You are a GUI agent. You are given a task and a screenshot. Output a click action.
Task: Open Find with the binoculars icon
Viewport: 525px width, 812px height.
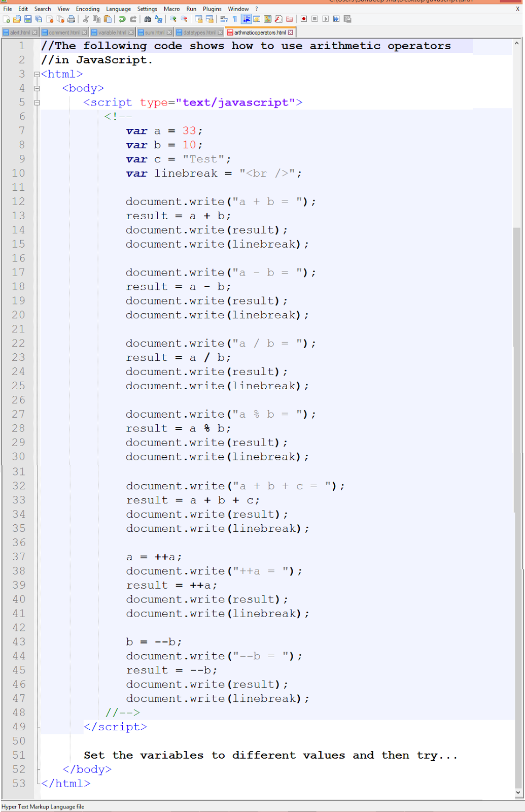click(x=148, y=19)
